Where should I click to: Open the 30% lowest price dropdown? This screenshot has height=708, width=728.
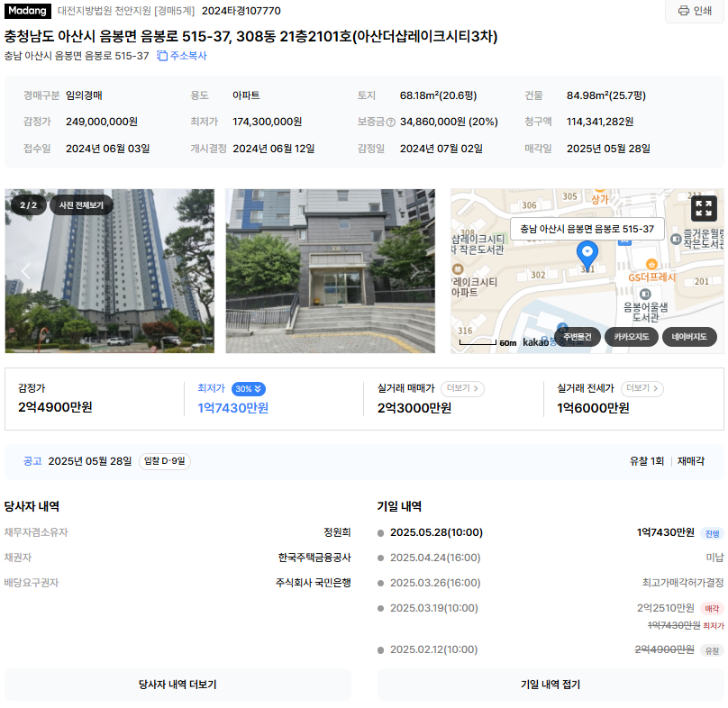pos(249,389)
